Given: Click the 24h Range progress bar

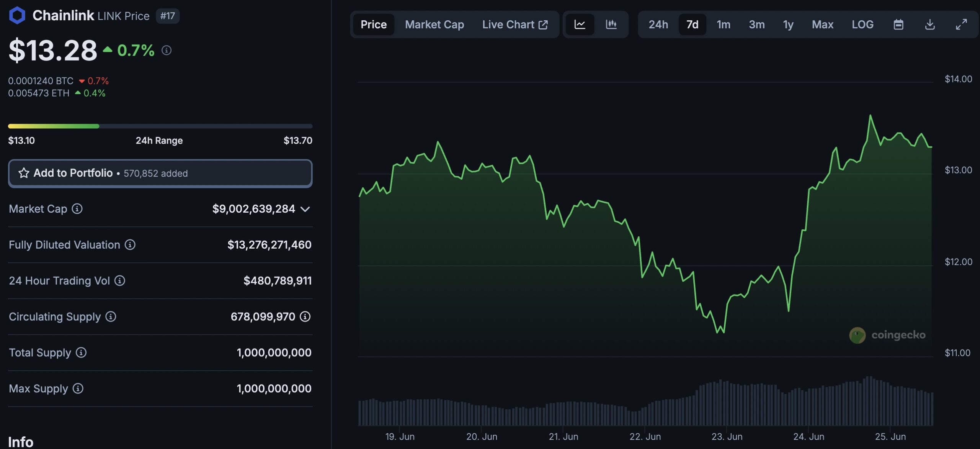Looking at the screenshot, I should coord(160,126).
